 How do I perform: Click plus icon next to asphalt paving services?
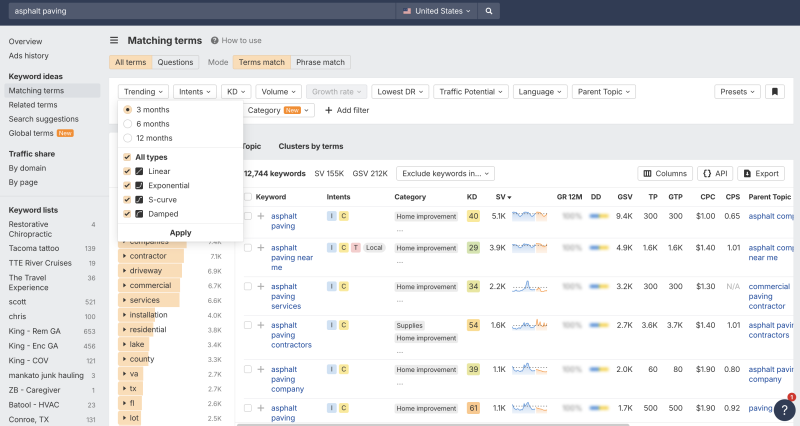click(261, 286)
